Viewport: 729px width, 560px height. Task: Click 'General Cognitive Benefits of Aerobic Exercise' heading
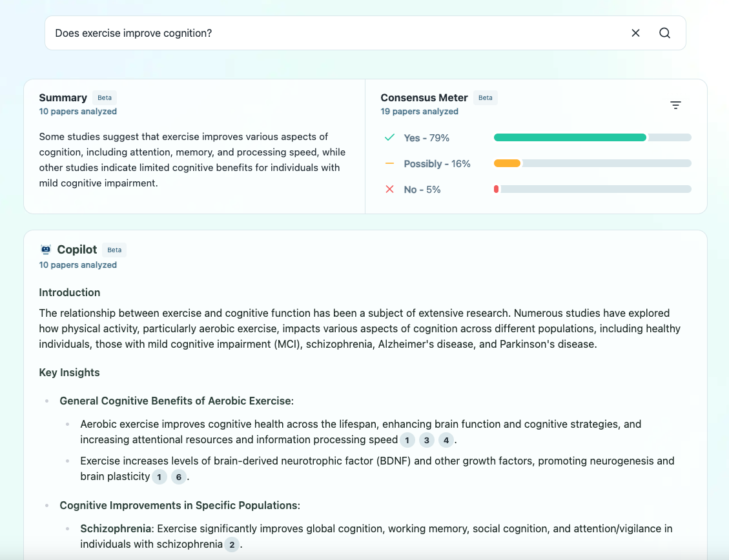[x=177, y=401]
